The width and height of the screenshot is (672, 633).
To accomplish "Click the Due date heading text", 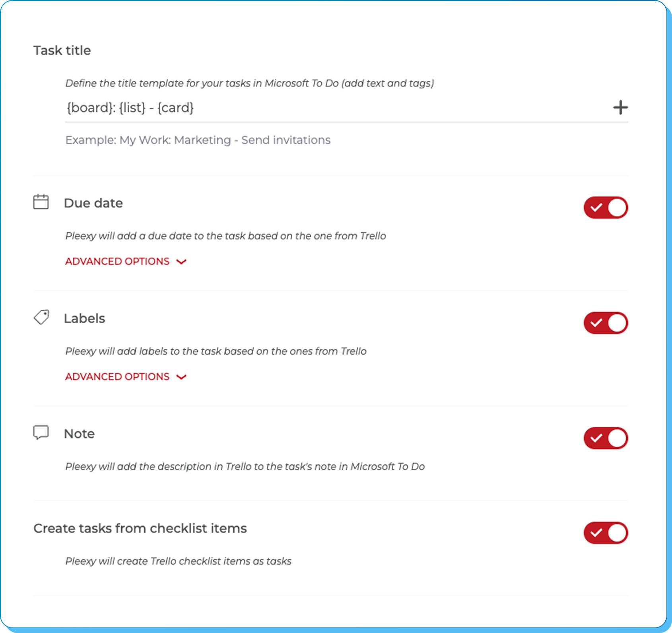I will [93, 203].
